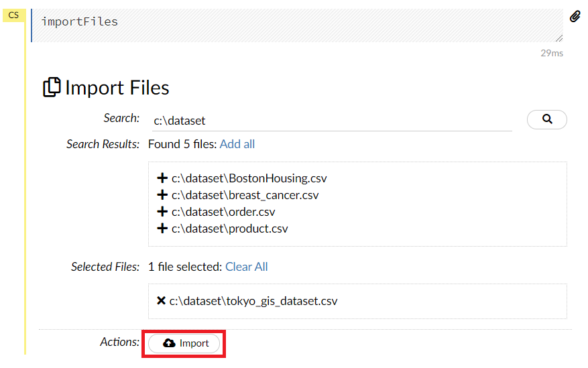588x368 pixels.
Task: Click the resize handle of the cell input
Action: coord(558,38)
